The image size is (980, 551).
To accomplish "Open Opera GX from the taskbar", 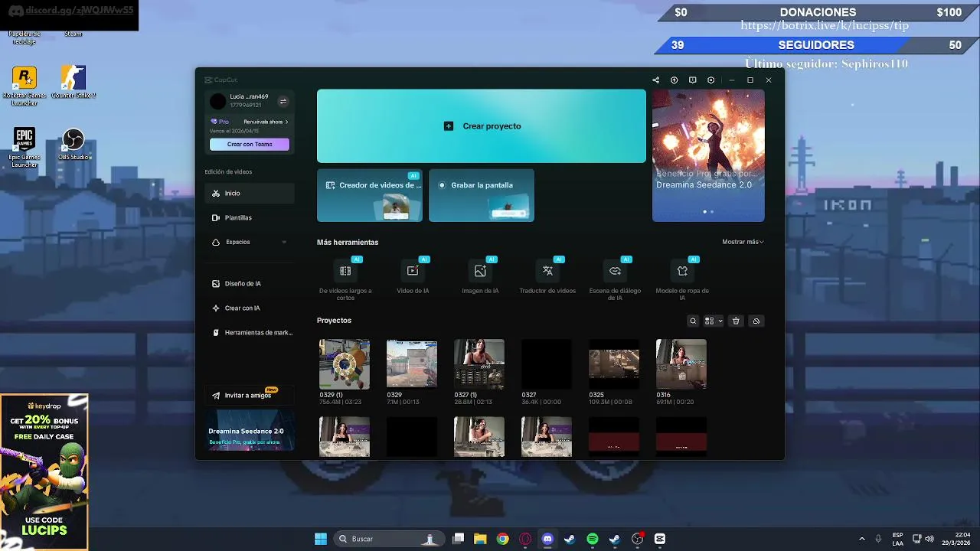I will (x=525, y=539).
